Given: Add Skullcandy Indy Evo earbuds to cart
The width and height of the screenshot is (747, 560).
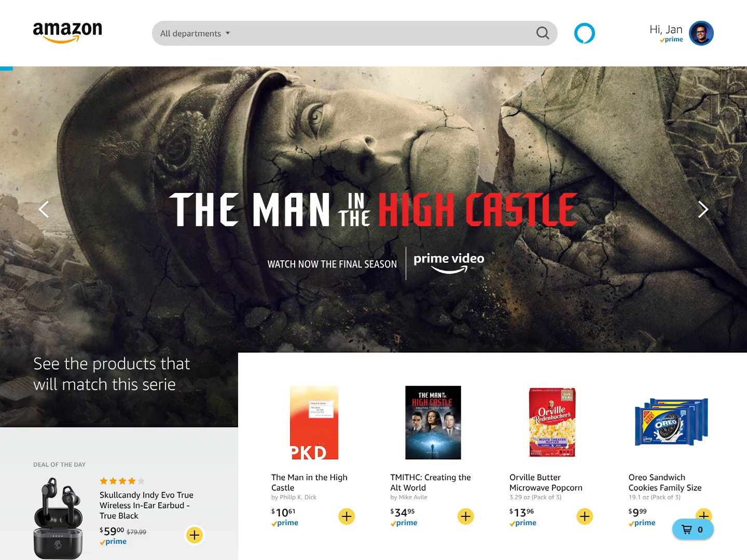Looking at the screenshot, I should [x=195, y=535].
